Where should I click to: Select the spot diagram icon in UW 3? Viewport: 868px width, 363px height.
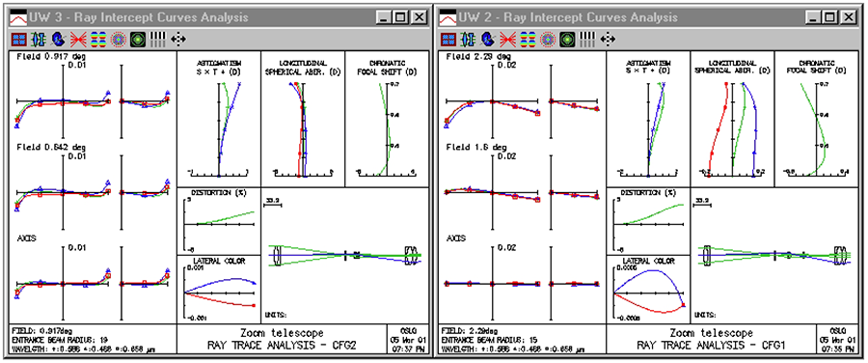point(118,39)
